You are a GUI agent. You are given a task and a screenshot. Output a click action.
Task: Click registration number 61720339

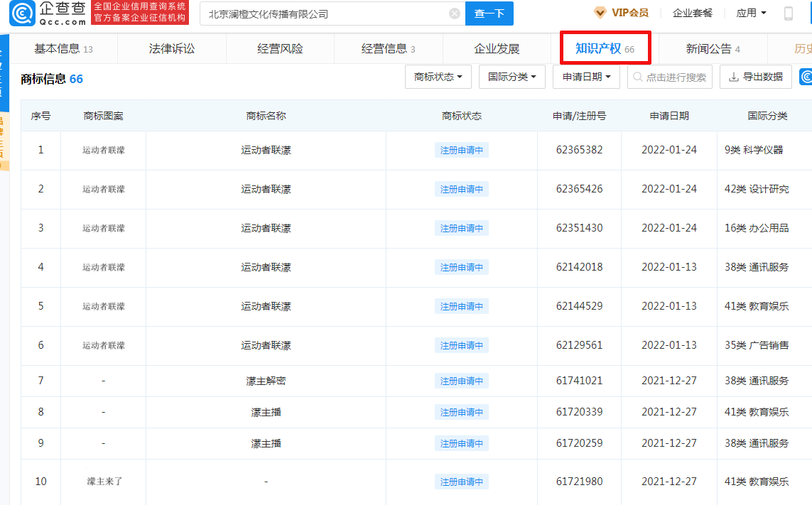pyautogui.click(x=580, y=412)
